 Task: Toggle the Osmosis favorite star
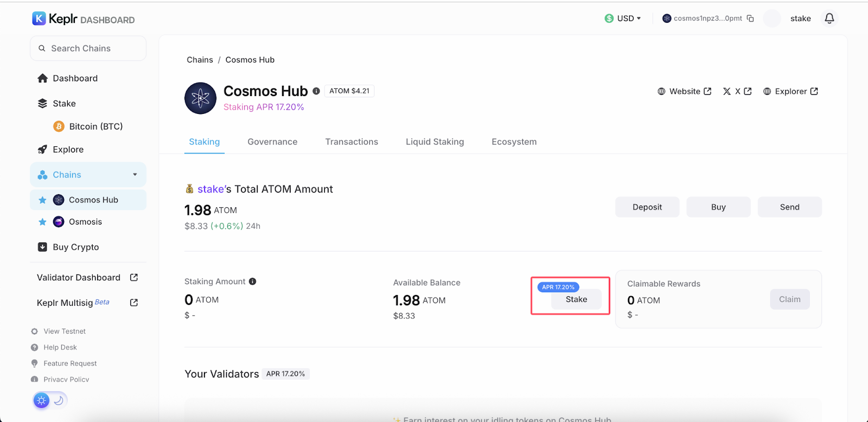coord(42,222)
